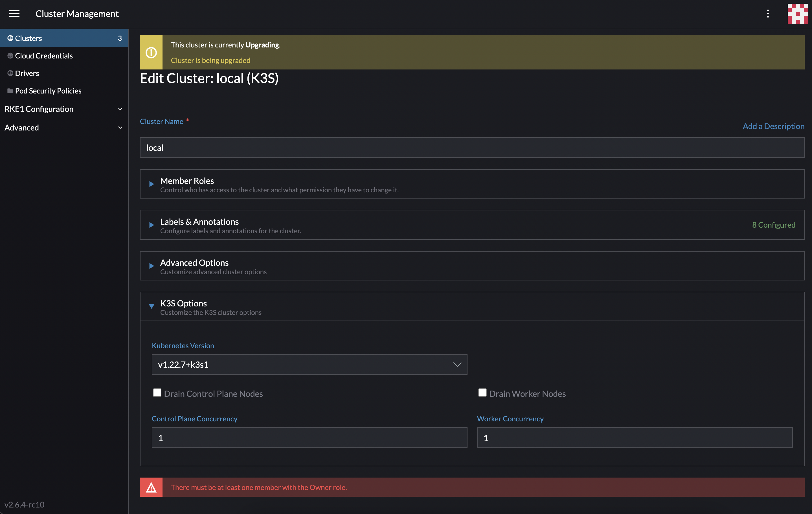Viewport: 812px width, 514px height.
Task: Click the globe icon next to Clusters
Action: pyautogui.click(x=10, y=38)
